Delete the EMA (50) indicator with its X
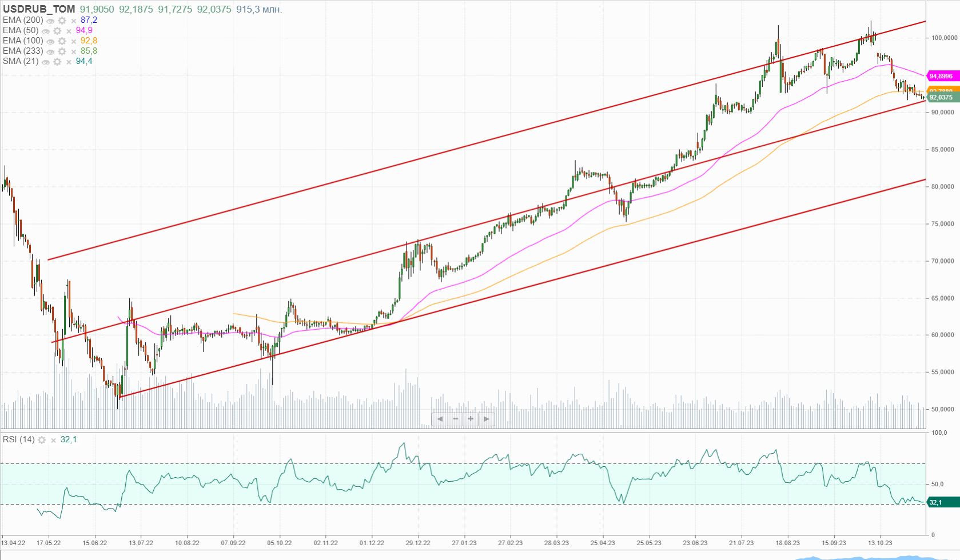The image size is (960, 560). [x=69, y=31]
